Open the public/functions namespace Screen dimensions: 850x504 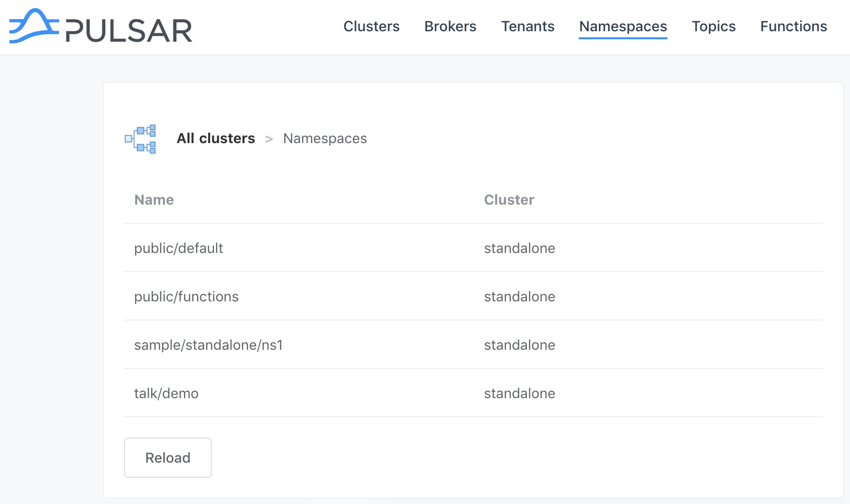pyautogui.click(x=187, y=296)
